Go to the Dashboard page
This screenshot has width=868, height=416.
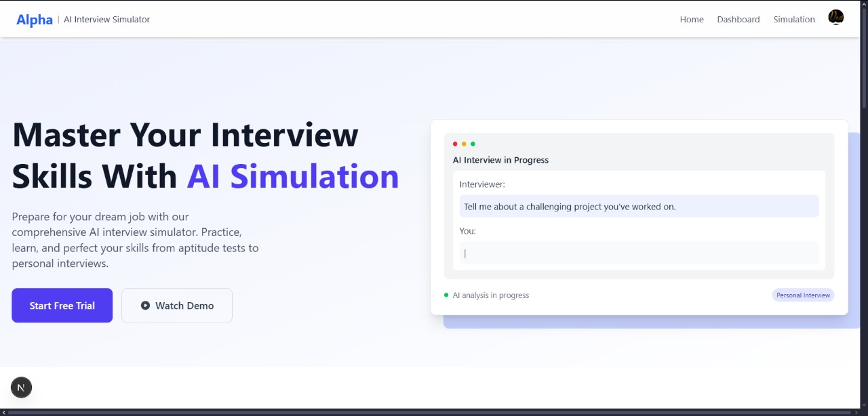tap(738, 20)
